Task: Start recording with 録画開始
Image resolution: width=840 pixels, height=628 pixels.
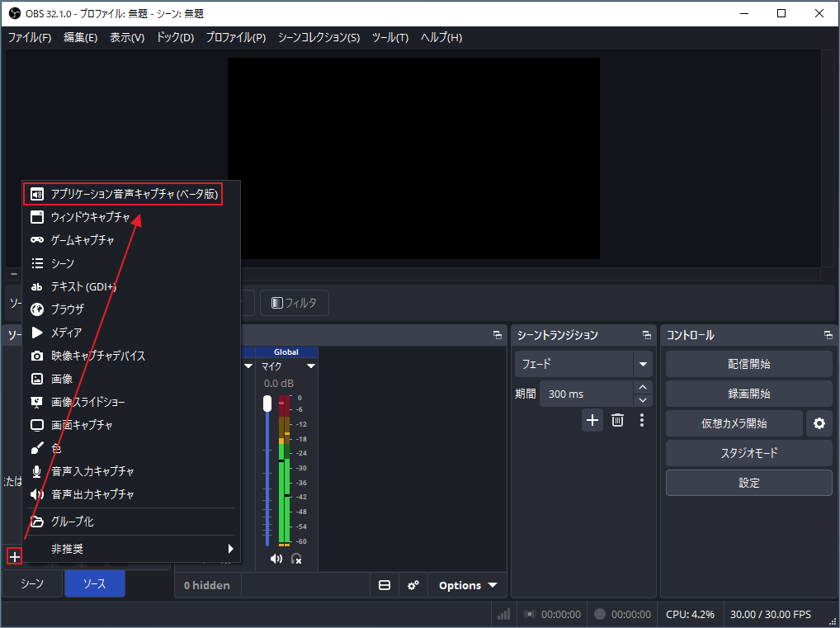Action: click(x=749, y=394)
